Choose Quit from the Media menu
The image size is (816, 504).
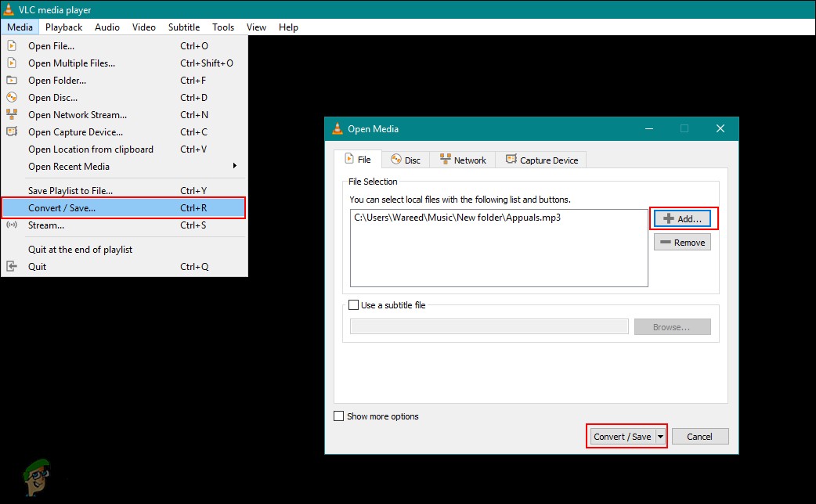pyautogui.click(x=124, y=266)
